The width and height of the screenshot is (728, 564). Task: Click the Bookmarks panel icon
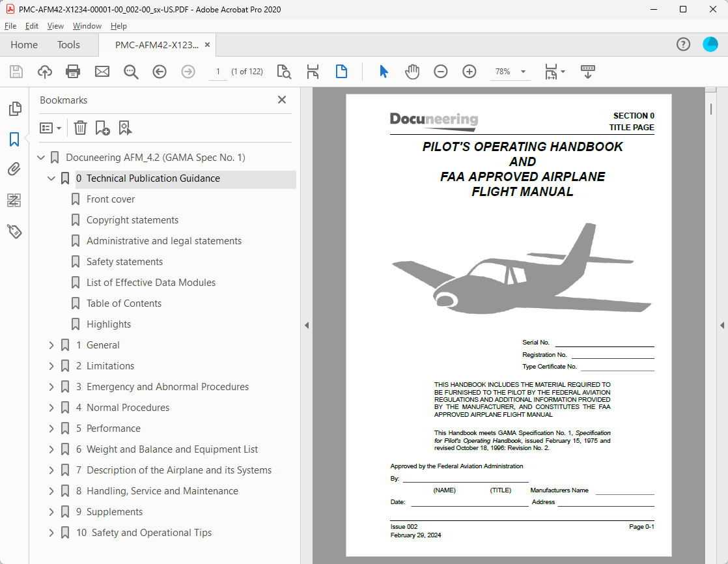point(14,139)
